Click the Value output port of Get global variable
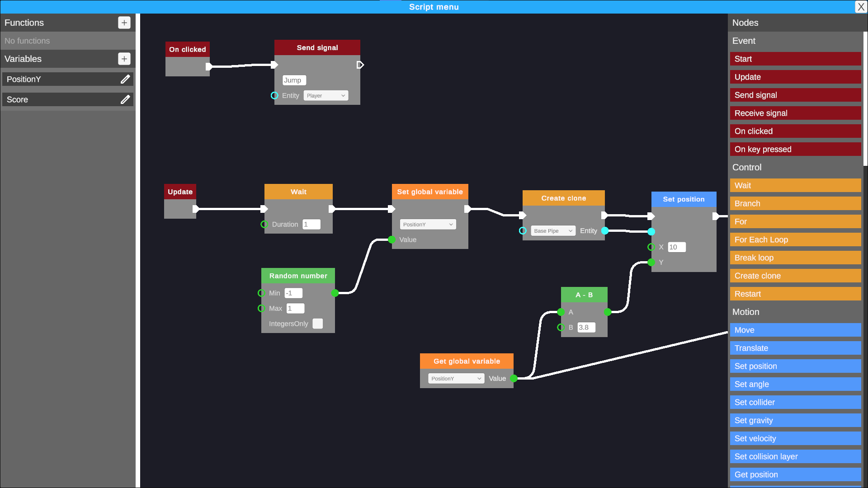Screen dimensions: 868x488 point(514,379)
